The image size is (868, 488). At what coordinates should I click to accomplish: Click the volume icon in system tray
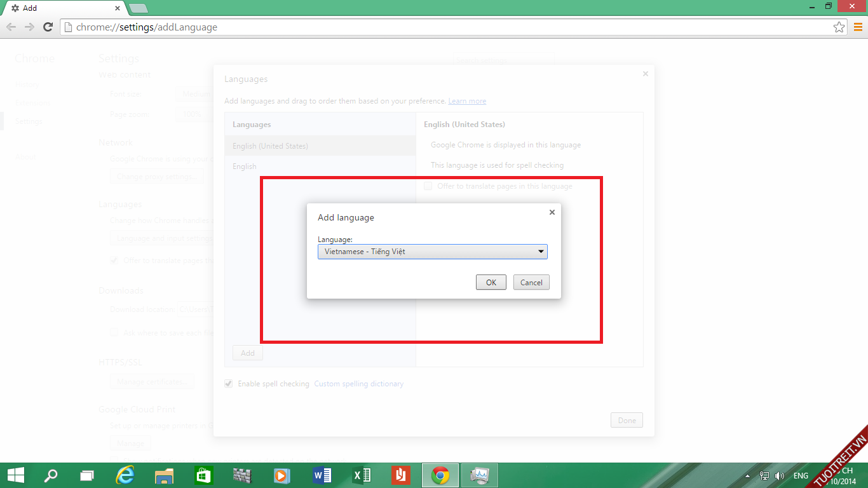coord(780,476)
